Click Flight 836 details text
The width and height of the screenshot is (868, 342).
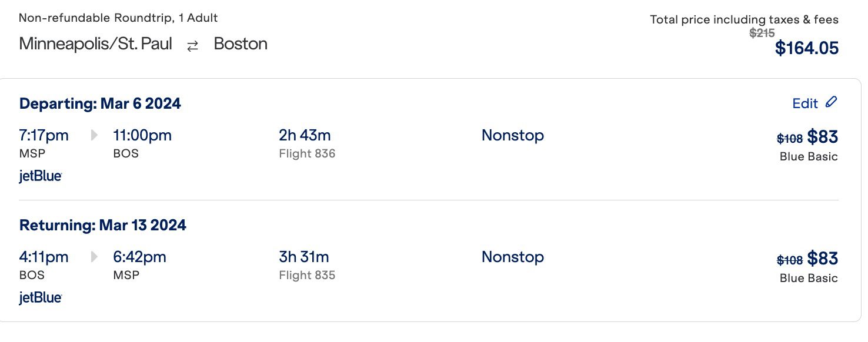[307, 153]
